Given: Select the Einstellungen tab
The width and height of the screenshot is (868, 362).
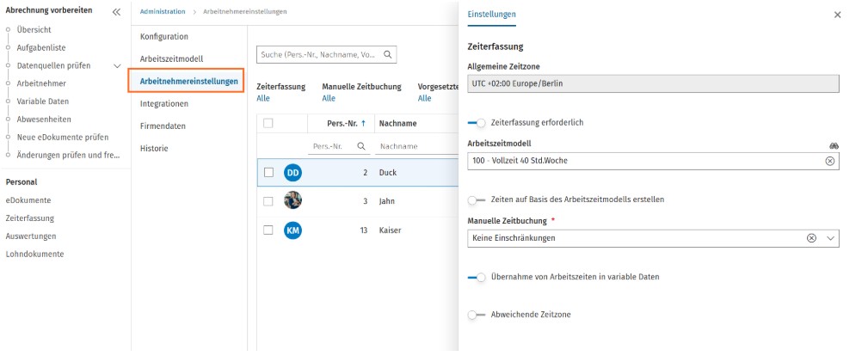Looking at the screenshot, I should (491, 15).
